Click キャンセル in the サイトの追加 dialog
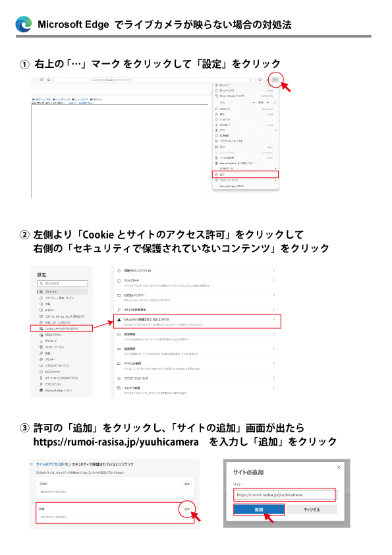This screenshot has width=392, height=555. (x=312, y=510)
